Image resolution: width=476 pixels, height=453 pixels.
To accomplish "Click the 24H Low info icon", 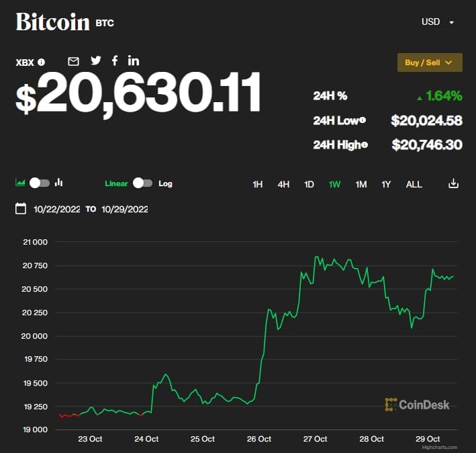I will click(363, 120).
